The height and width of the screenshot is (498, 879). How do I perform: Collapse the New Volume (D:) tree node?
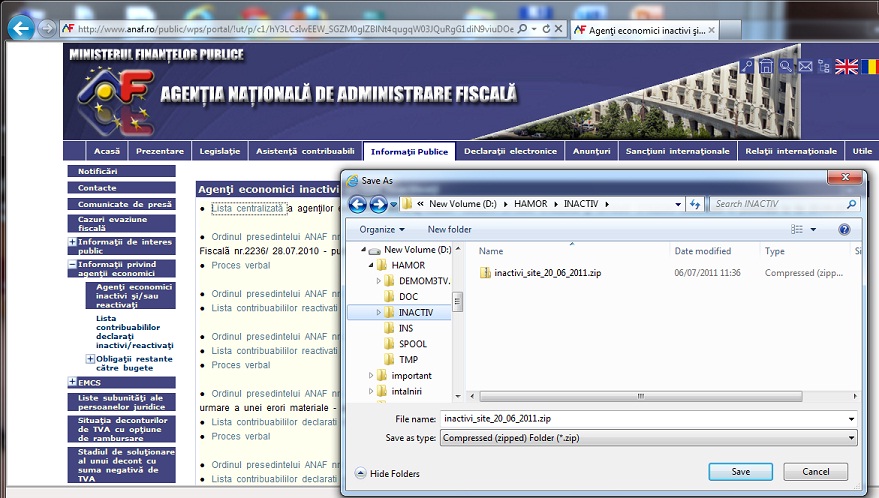click(363, 250)
